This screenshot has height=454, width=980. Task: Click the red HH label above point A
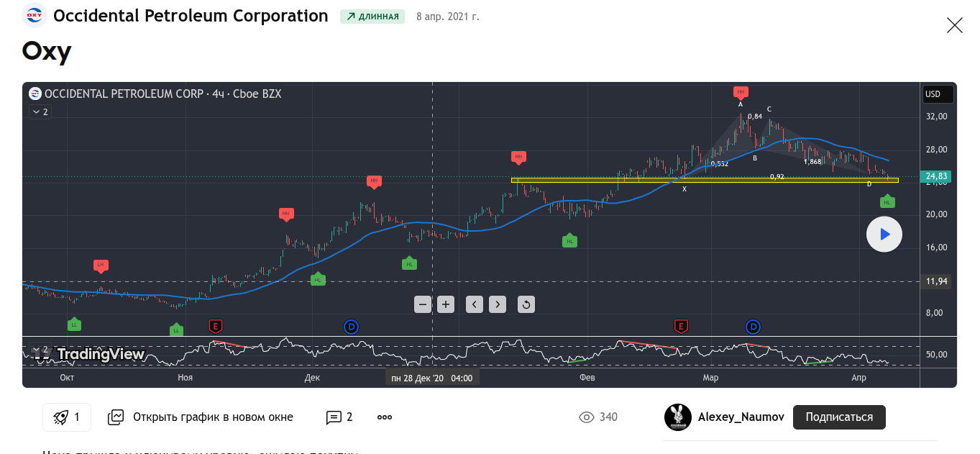(x=741, y=92)
